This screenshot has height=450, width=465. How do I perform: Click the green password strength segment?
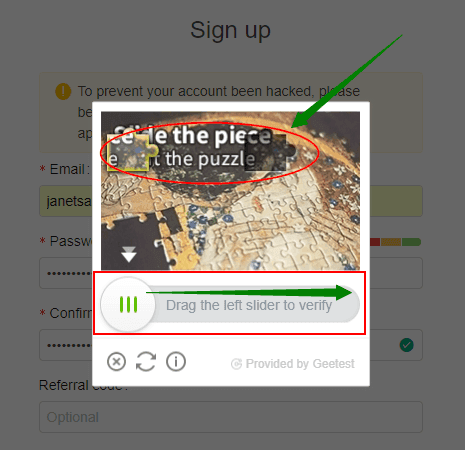(411, 242)
